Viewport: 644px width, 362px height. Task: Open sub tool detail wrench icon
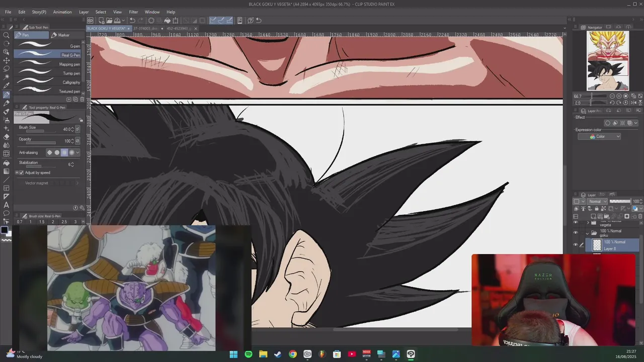click(x=82, y=208)
